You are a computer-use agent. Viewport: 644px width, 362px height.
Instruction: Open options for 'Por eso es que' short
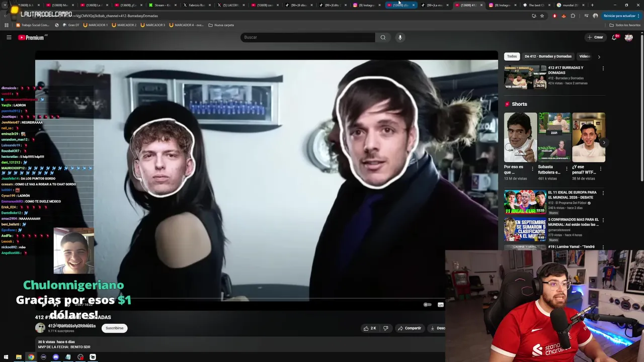click(x=533, y=169)
